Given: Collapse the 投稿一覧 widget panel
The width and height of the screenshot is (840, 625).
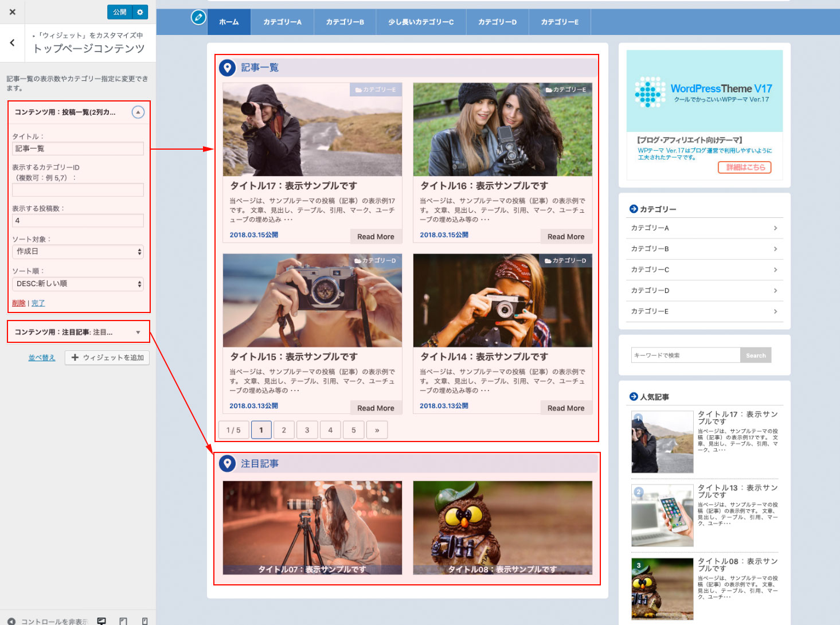Looking at the screenshot, I should [138, 112].
